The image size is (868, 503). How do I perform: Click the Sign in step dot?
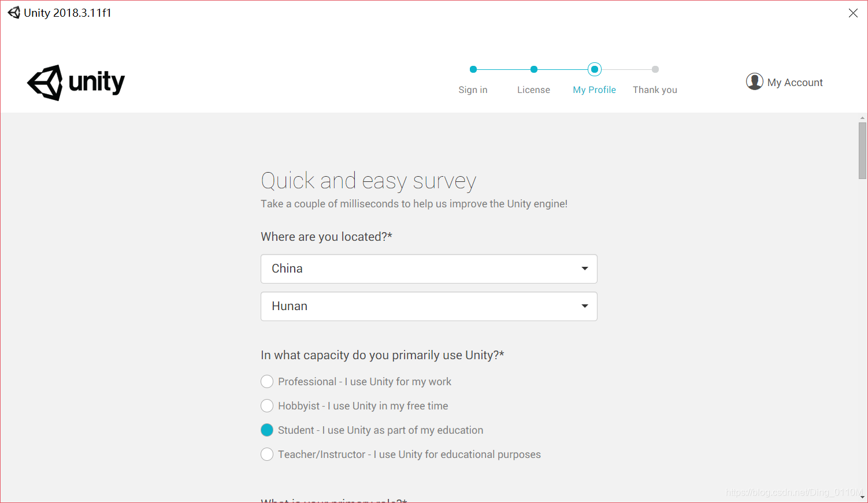point(473,69)
